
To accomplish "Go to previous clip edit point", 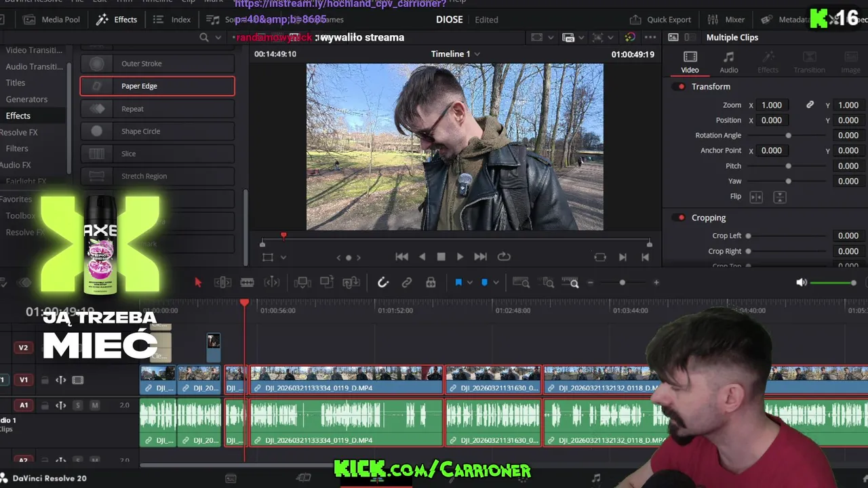I will [645, 257].
